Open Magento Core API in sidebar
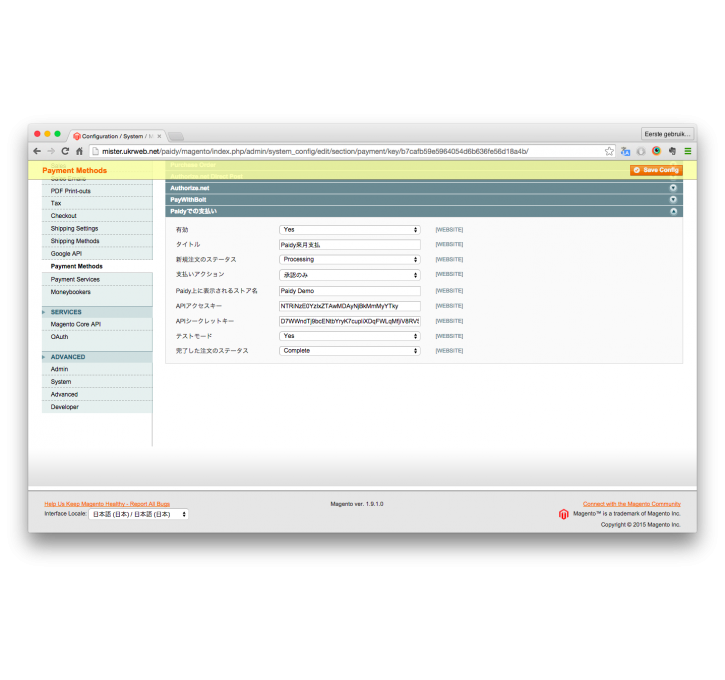Screen dimensions: 725x680 97,325
